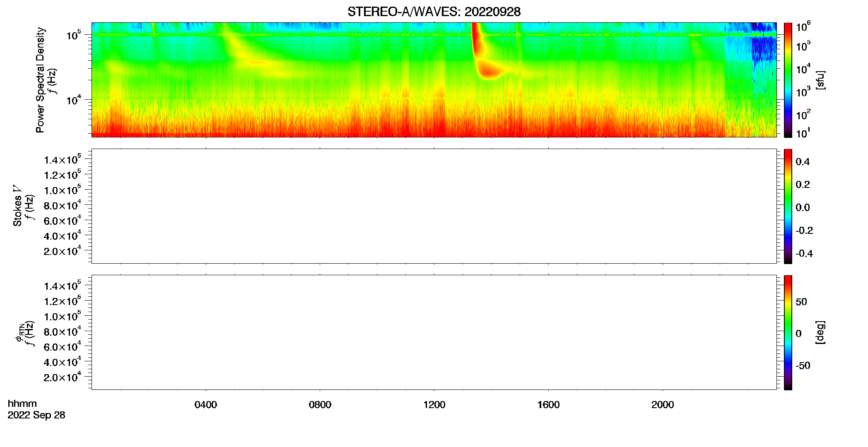This screenshot has height=447, width=868.
Task: Click the 2000 time tick label
Action: point(663,405)
